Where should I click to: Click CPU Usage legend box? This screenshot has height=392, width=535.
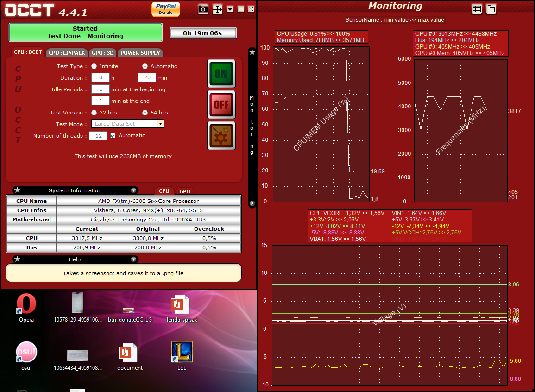(321, 37)
